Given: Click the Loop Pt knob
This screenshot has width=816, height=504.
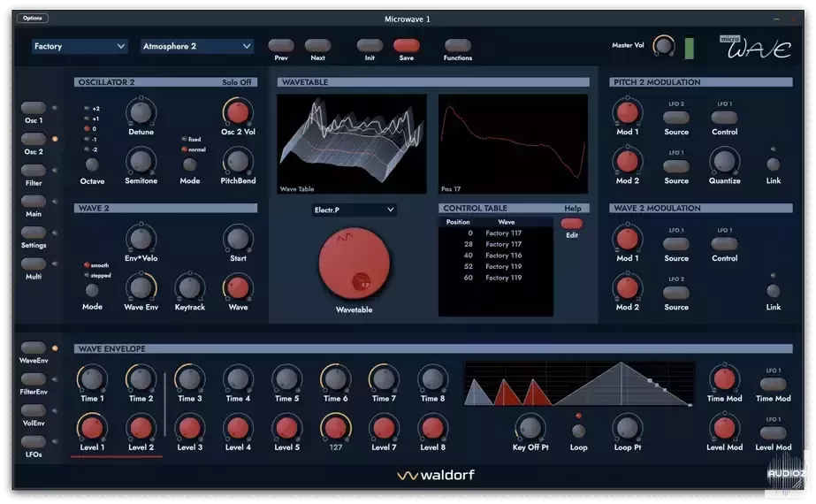Looking at the screenshot, I should (x=627, y=427).
